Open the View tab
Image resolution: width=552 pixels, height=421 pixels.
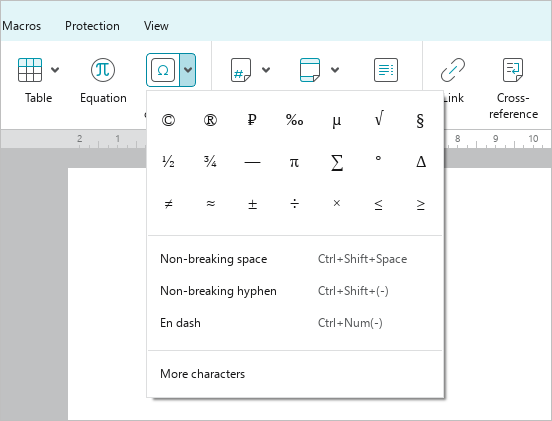(x=156, y=26)
